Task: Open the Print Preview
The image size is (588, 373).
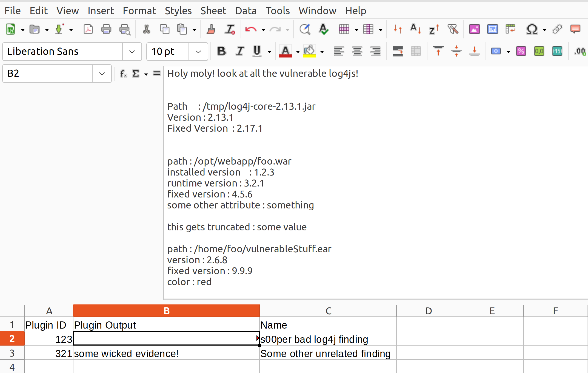Action: (125, 29)
